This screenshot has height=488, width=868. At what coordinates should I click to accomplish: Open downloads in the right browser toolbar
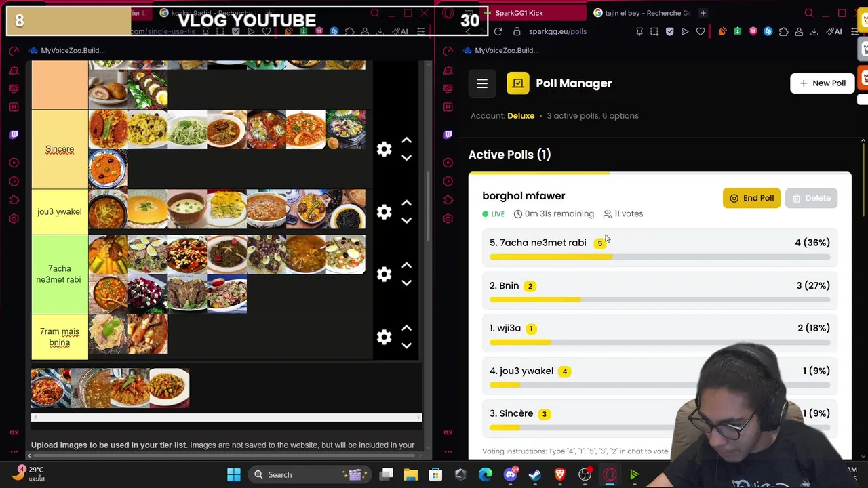[814, 31]
